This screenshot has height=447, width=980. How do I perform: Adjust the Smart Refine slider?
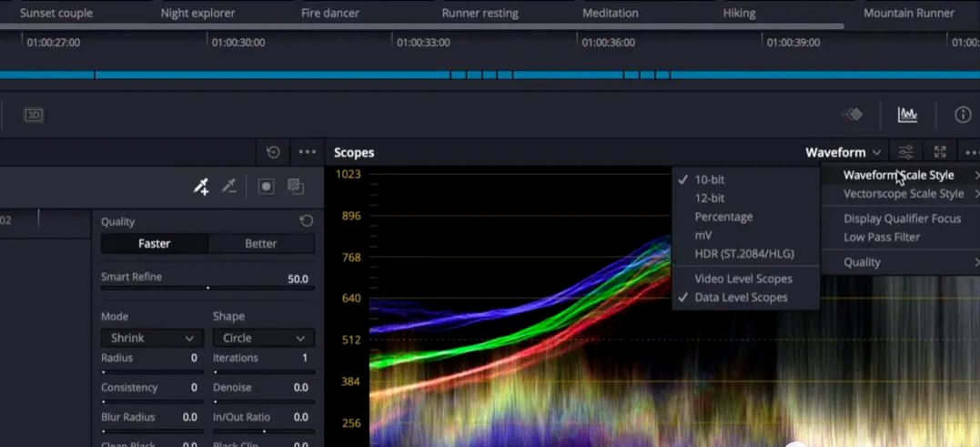point(207,289)
